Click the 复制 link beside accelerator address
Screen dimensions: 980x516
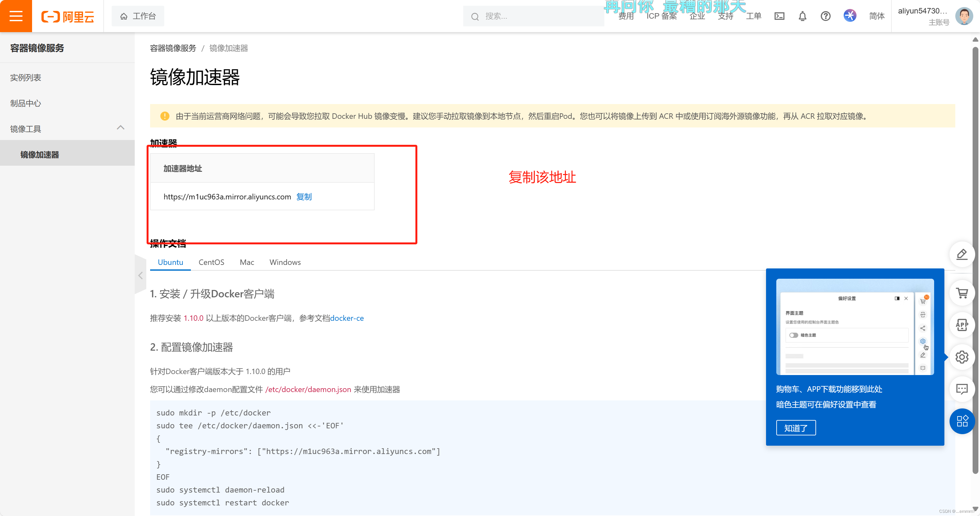[304, 197]
